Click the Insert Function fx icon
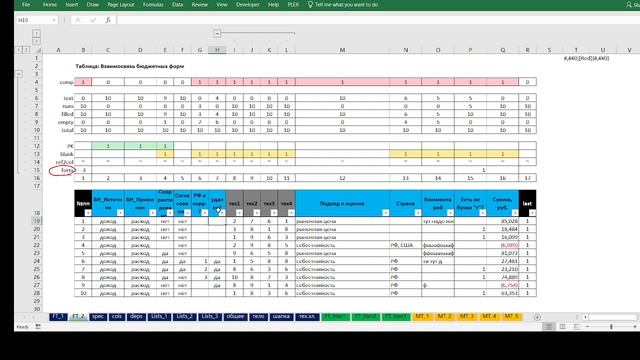Screen dimensions: 640x360 point(108,20)
